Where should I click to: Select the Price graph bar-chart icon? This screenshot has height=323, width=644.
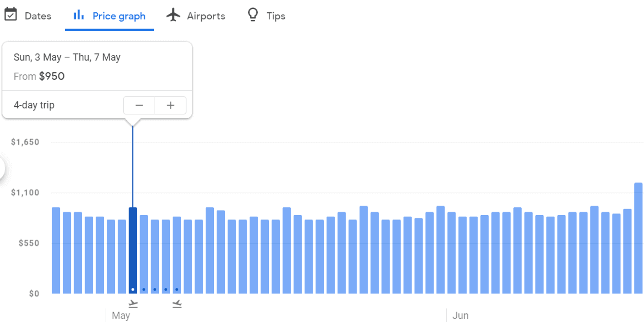tap(78, 15)
